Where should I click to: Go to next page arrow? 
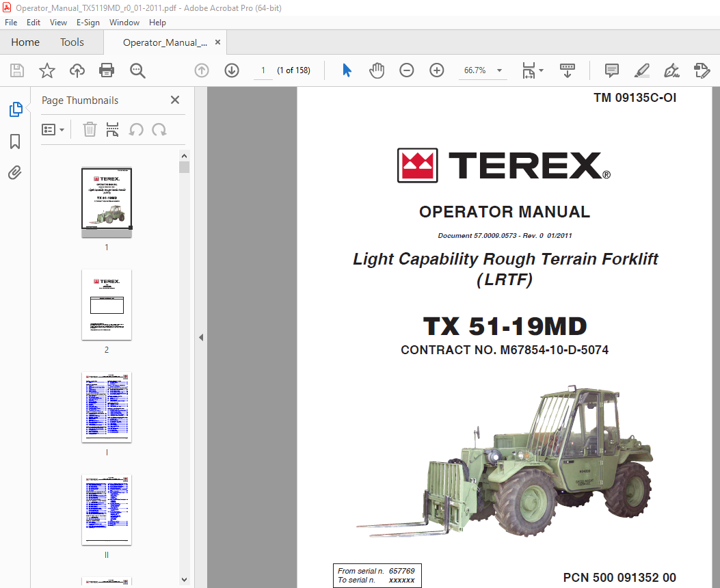point(232,70)
